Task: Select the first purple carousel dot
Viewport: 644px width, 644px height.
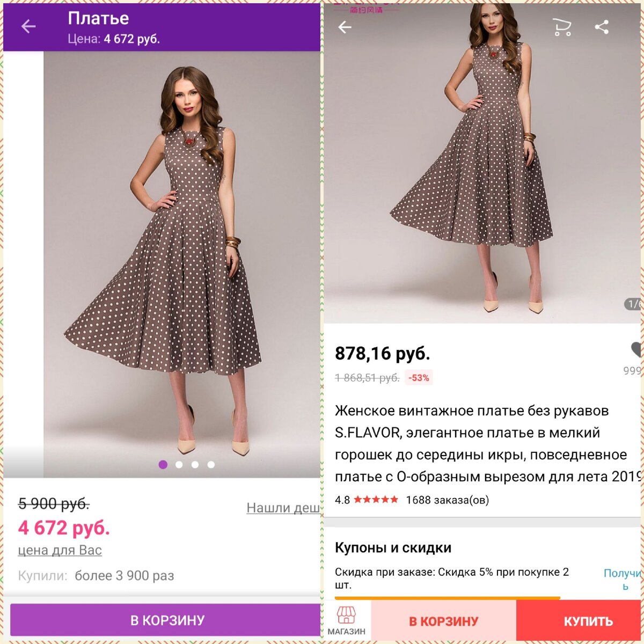Action: click(163, 464)
